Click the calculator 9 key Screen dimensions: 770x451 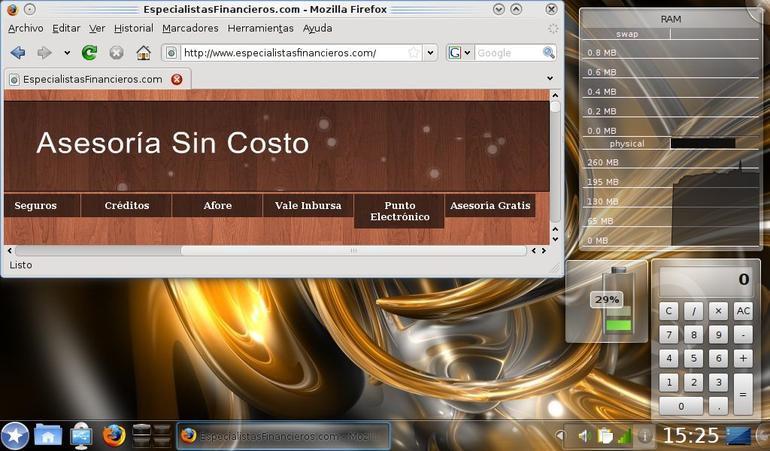coord(718,335)
